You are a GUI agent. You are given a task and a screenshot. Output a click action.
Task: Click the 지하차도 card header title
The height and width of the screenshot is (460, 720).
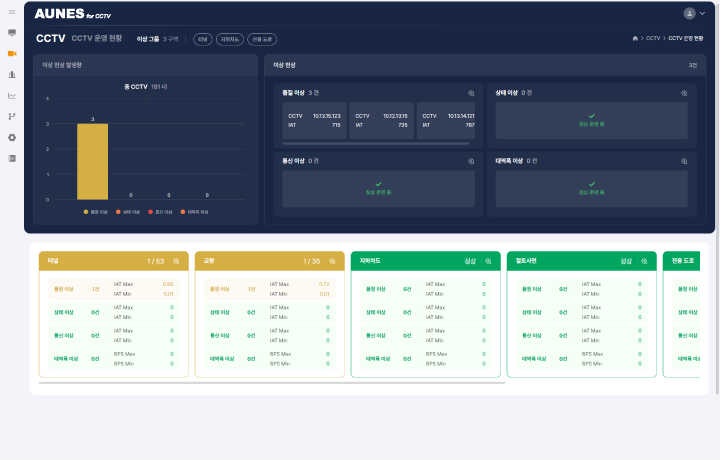click(370, 261)
